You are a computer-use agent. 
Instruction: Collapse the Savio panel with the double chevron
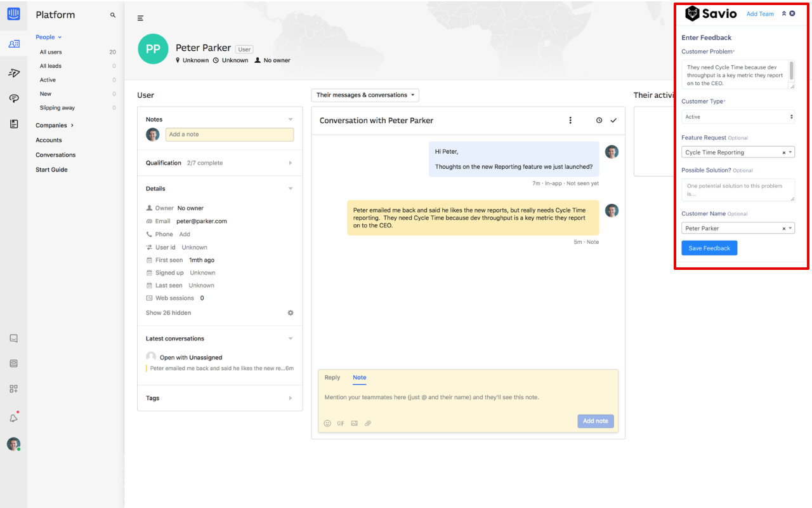[783, 13]
